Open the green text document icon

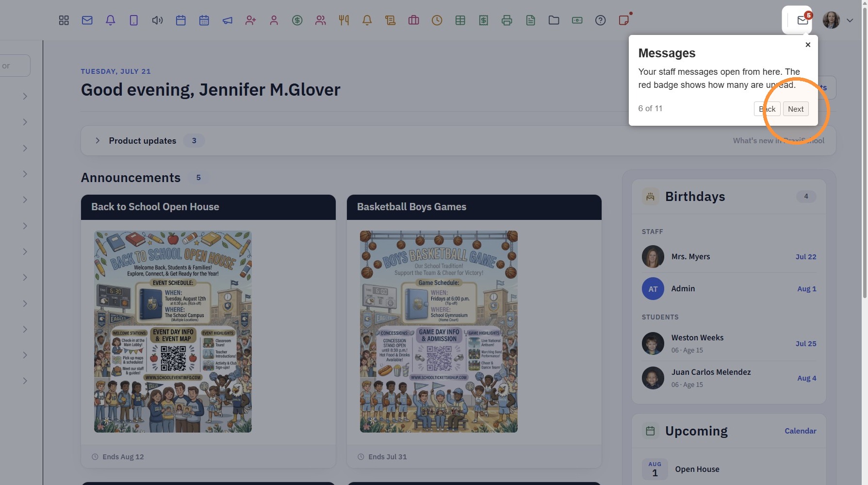[x=531, y=20]
